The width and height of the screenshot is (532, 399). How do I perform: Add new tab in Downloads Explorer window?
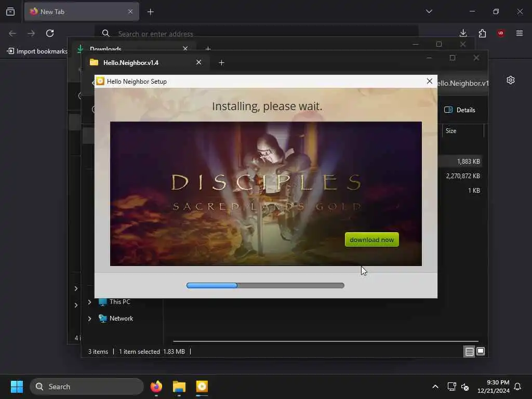208,49
